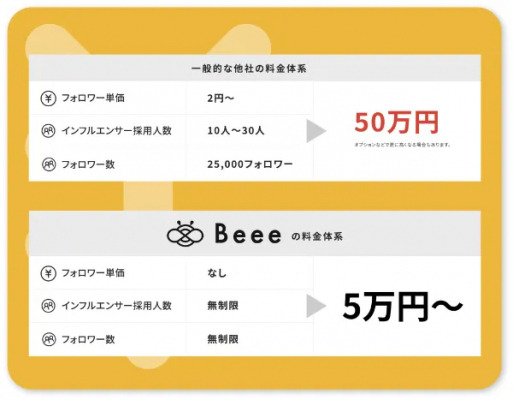Click the Beee bee logo
Screen dimensions: 513x400
click(x=185, y=234)
